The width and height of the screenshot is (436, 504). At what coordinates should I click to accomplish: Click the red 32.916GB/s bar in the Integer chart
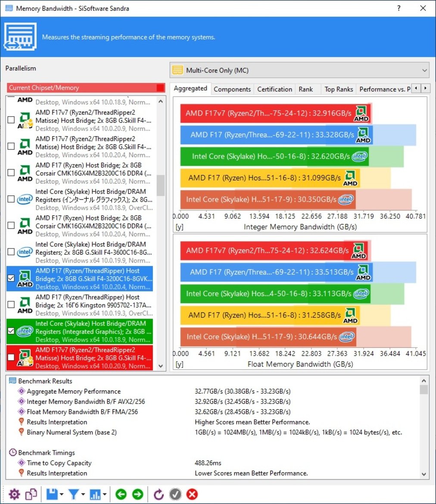[275, 113]
